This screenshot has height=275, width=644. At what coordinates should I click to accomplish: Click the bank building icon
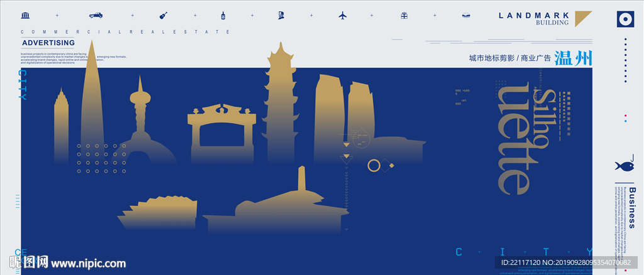pos(25,16)
